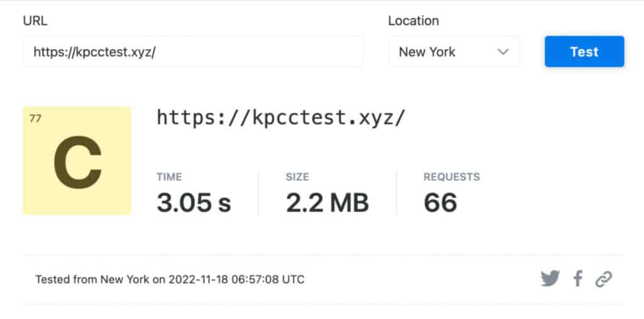Click the tested-from New York timestamp text

pyautogui.click(x=170, y=279)
